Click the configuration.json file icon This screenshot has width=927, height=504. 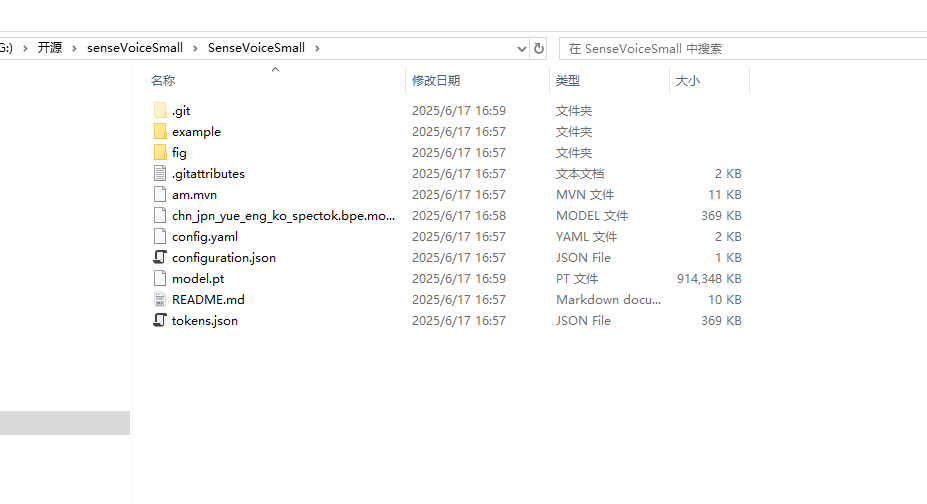[x=160, y=257]
